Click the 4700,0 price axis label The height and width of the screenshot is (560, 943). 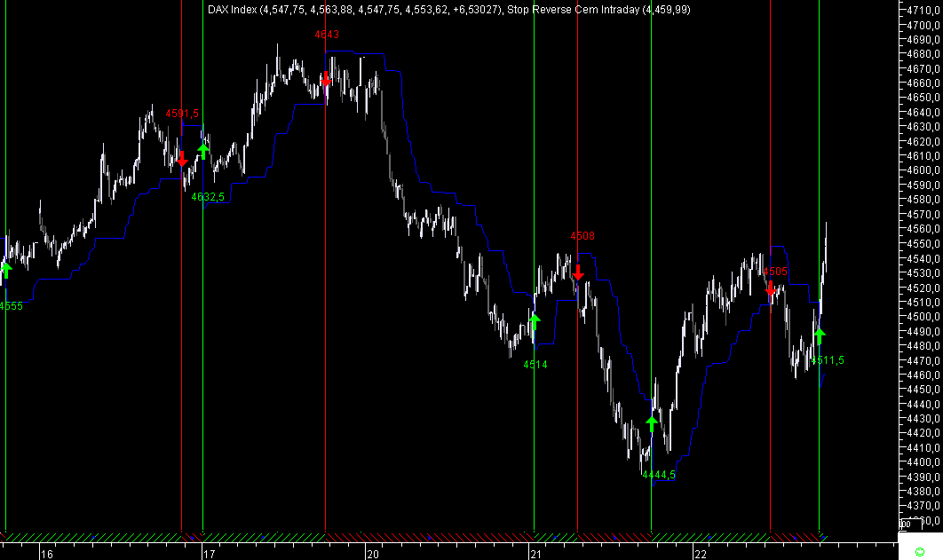pos(923,25)
